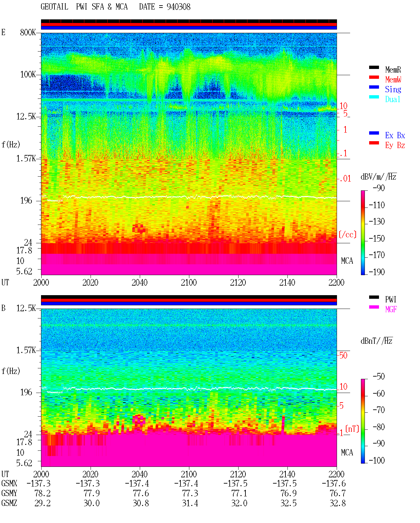Click the -70 tick on the lower color bar

(x=379, y=410)
